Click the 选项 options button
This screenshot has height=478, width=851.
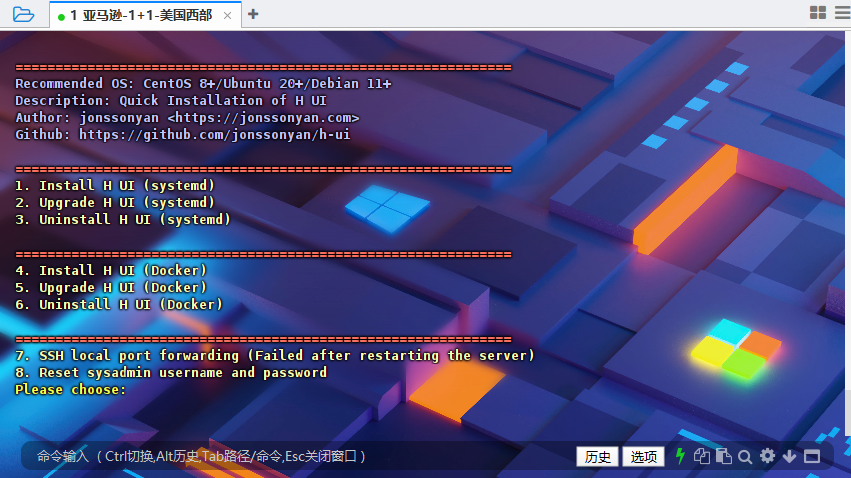pyautogui.click(x=644, y=457)
